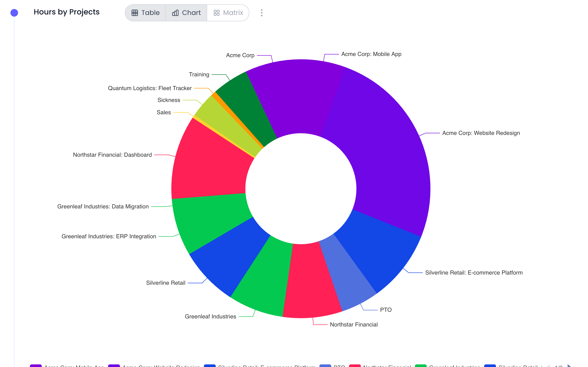The width and height of the screenshot is (588, 367).
Task: Click the Sales chart label
Action: tap(164, 112)
